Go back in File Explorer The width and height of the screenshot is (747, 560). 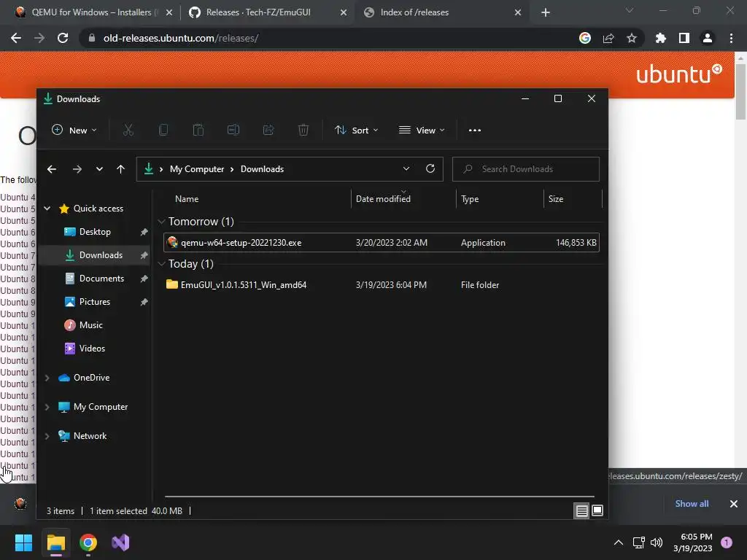[52, 169]
